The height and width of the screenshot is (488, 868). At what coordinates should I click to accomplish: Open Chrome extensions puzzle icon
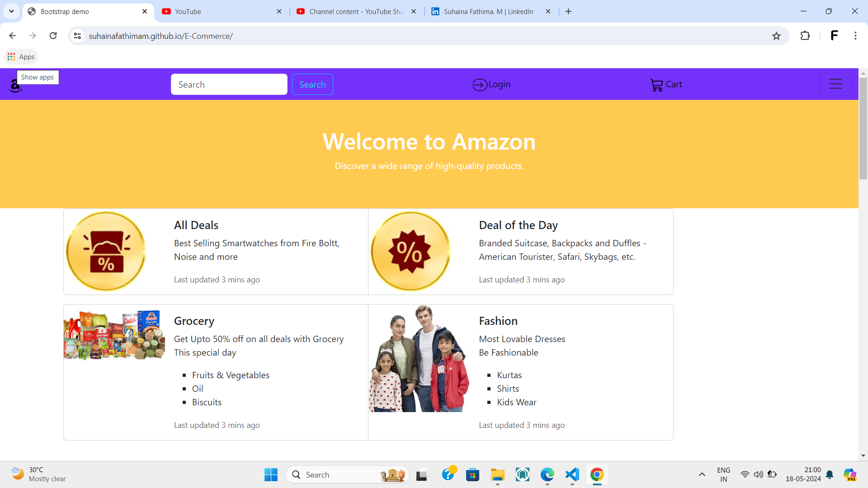pos(805,36)
